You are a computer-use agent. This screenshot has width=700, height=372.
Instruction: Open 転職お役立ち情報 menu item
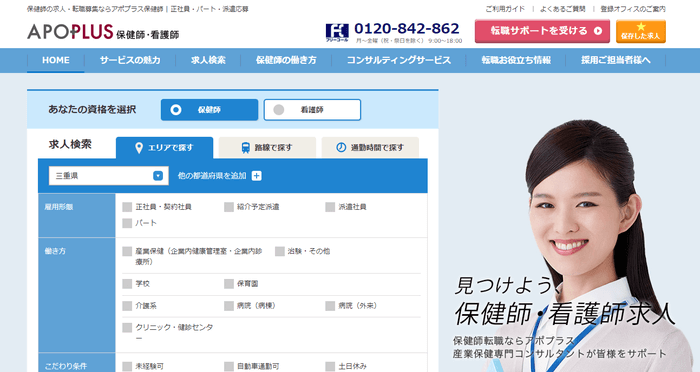tap(516, 60)
